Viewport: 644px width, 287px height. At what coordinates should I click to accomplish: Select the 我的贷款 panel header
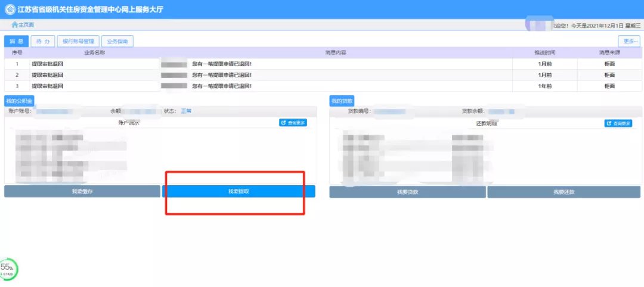point(342,101)
